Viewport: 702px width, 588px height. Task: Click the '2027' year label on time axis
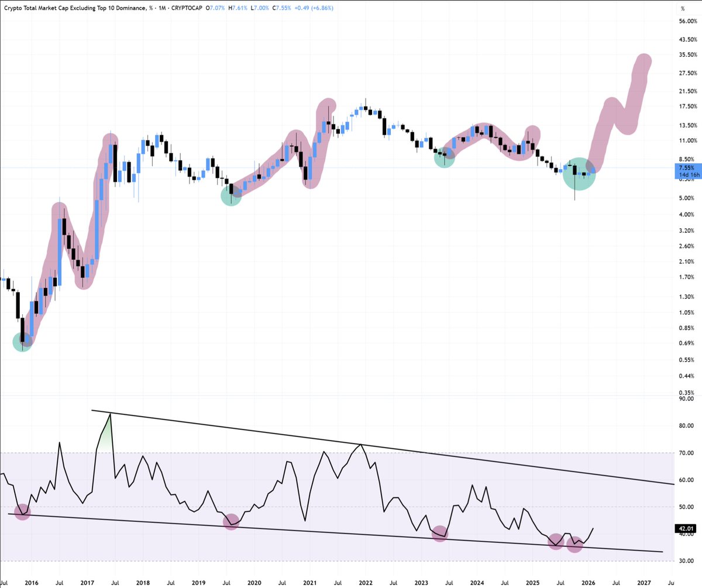click(x=643, y=583)
